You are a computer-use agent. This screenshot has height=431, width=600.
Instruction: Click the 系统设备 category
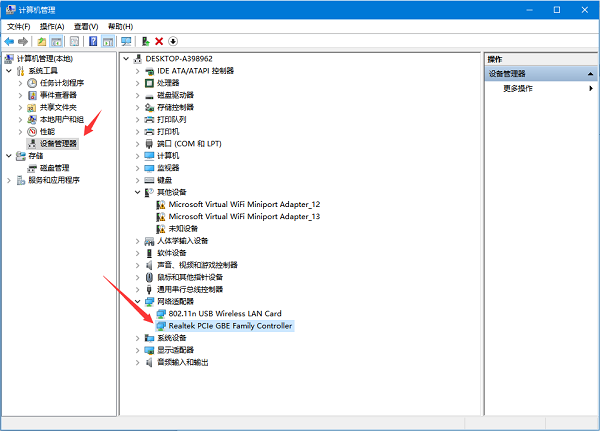coord(172,338)
